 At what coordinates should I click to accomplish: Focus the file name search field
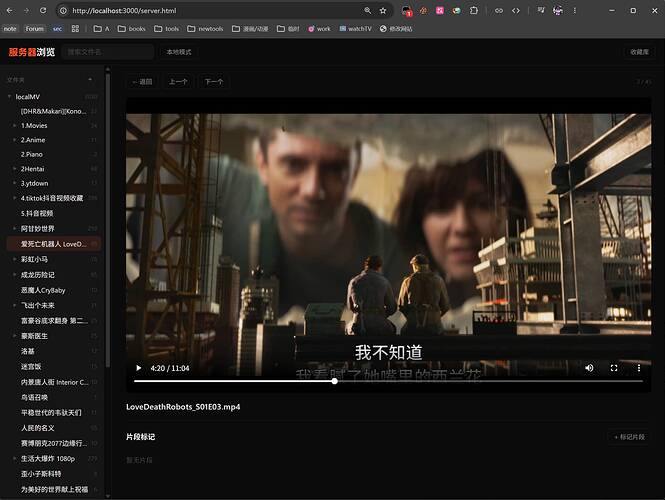[x=108, y=52]
